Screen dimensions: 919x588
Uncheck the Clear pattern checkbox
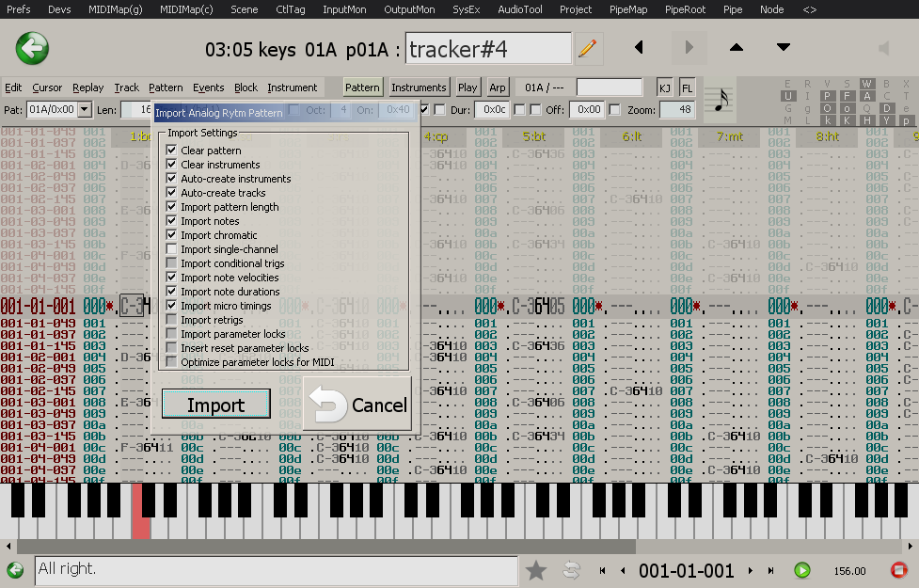coord(171,151)
